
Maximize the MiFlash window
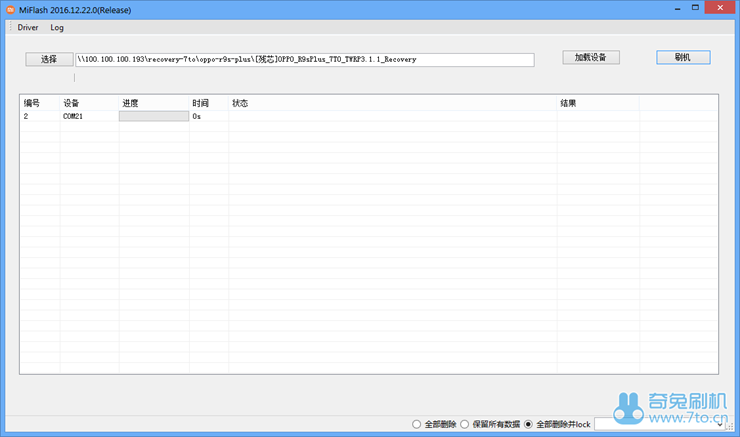coord(695,8)
